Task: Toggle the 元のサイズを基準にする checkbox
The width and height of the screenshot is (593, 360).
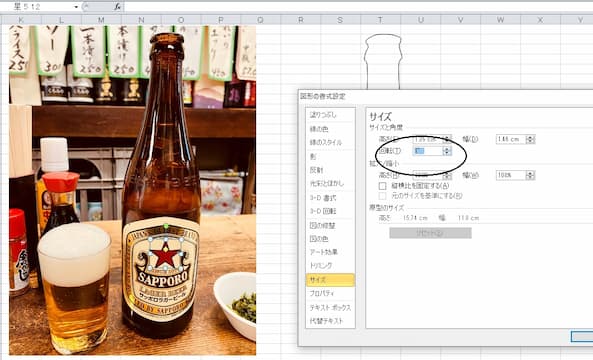Action: point(383,196)
